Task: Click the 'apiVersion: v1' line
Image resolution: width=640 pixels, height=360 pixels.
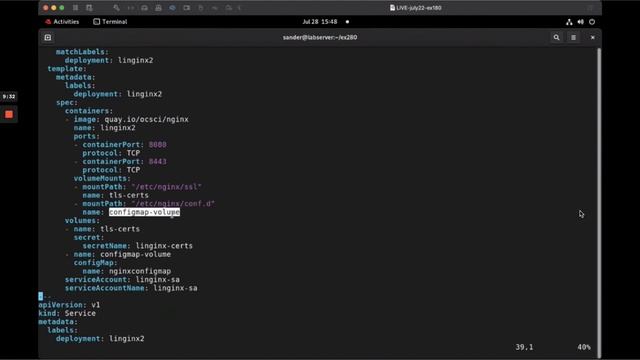Action: click(x=69, y=305)
